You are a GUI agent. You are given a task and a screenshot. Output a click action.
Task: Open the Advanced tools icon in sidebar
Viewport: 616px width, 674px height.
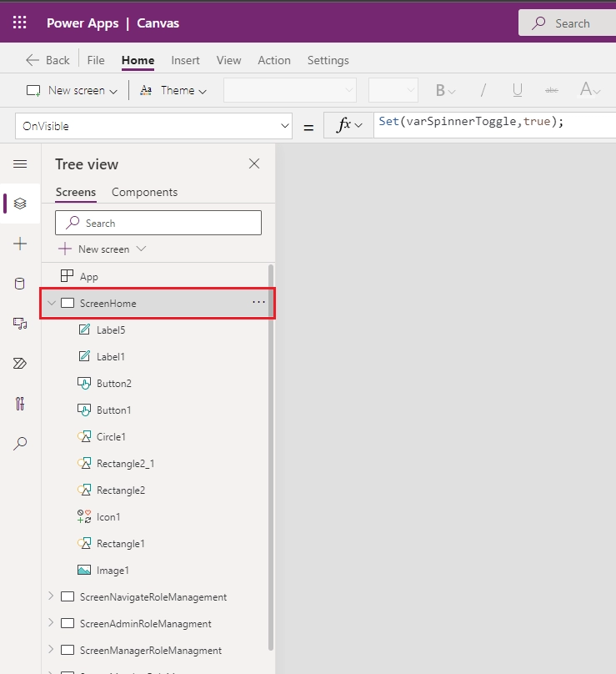(20, 403)
